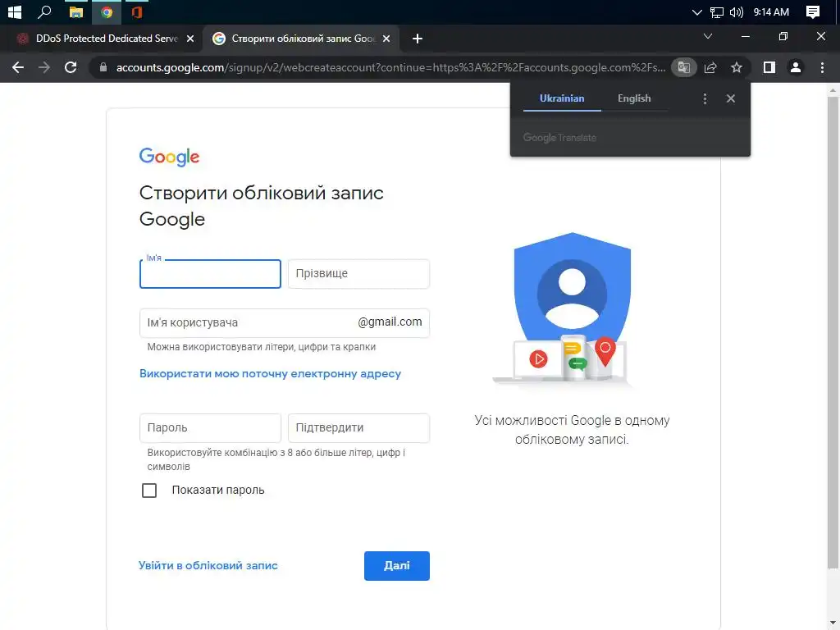
Task: Click the Підтвердити confirm password field
Action: coord(359,428)
